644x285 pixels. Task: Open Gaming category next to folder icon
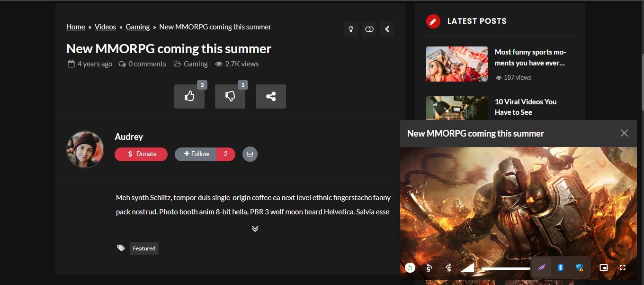click(x=196, y=64)
